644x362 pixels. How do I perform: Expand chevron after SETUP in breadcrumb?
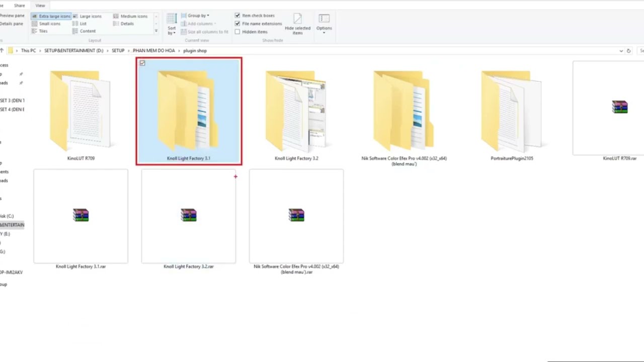point(129,51)
